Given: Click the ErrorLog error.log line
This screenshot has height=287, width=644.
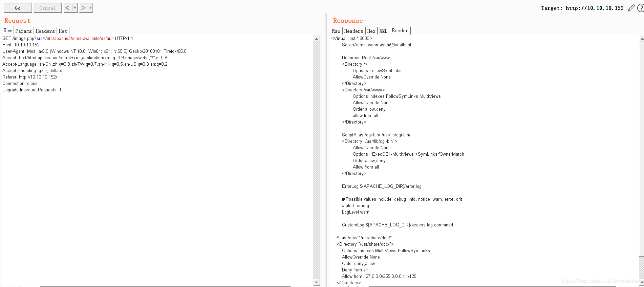Looking at the screenshot, I should pos(382,186).
